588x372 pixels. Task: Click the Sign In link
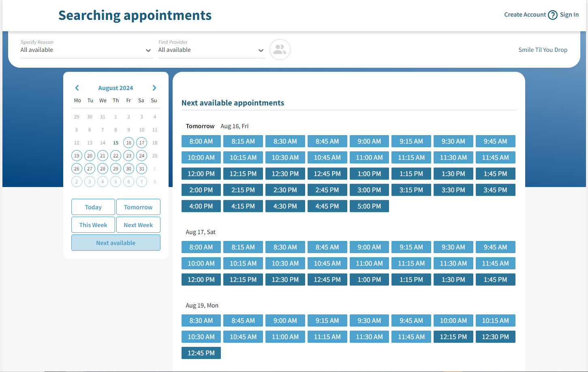click(569, 15)
